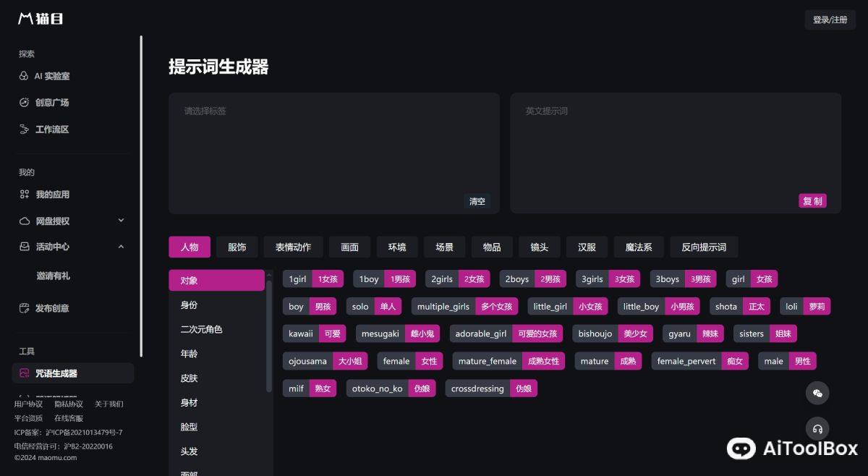Viewport: 868px width, 476px height.
Task: Add the male 男性 tag
Action: [787, 361]
